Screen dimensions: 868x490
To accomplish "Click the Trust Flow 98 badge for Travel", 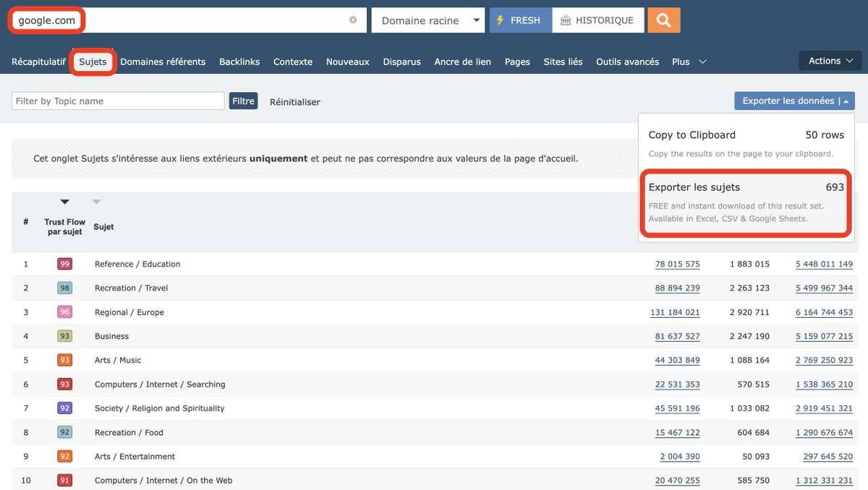I will coord(65,288).
